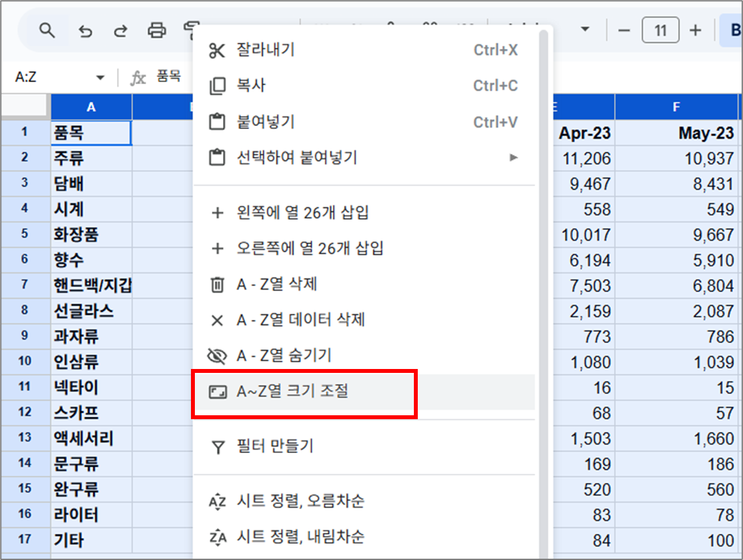Toggle the bold B button

click(x=733, y=31)
